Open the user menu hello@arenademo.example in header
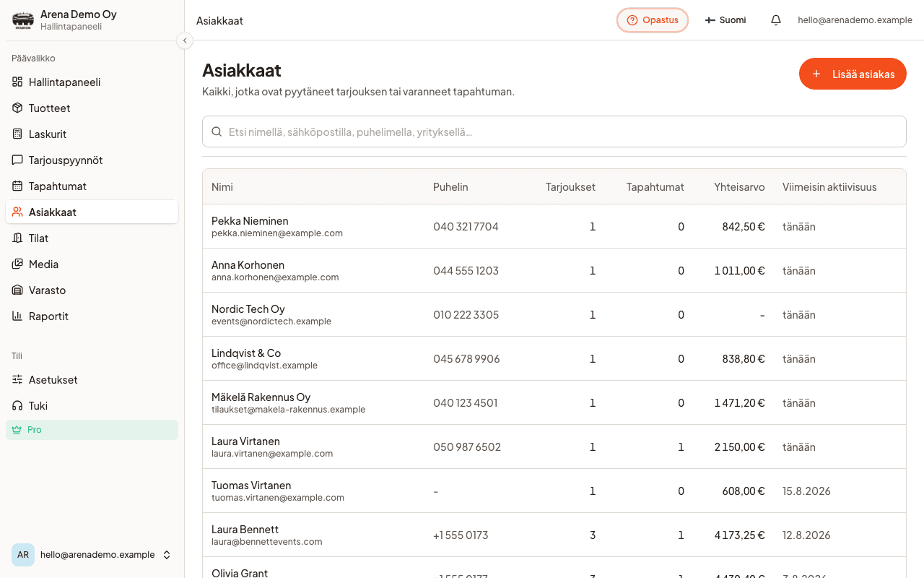 pyautogui.click(x=855, y=20)
